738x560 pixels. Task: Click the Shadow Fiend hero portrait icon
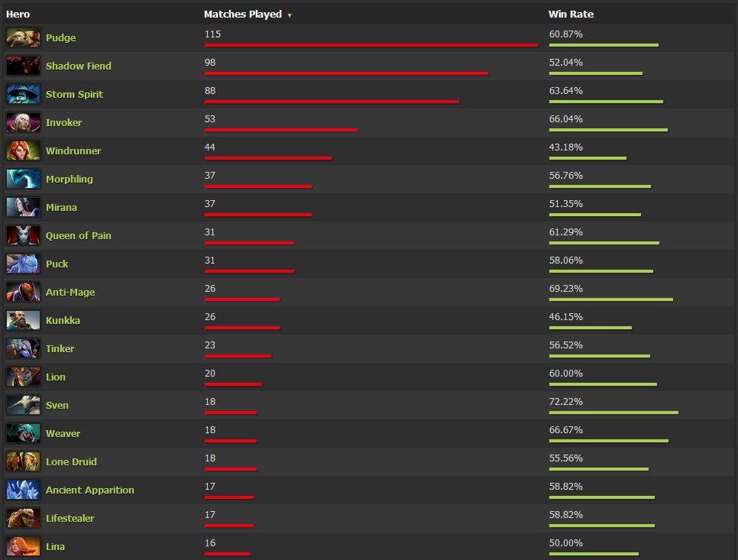[x=23, y=65]
